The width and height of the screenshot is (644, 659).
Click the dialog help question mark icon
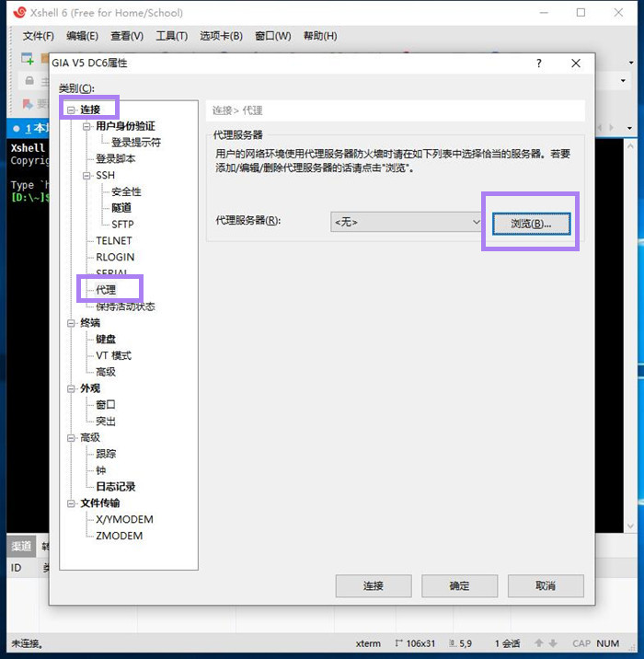(539, 64)
